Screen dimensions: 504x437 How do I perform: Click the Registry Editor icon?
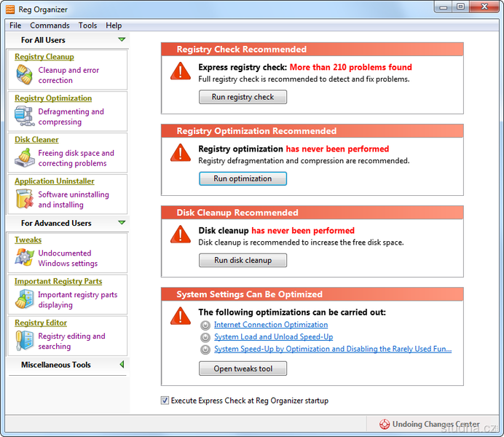pos(25,340)
